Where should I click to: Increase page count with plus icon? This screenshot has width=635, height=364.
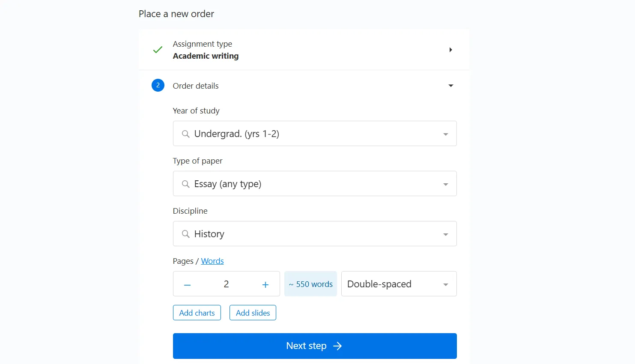pyautogui.click(x=265, y=285)
